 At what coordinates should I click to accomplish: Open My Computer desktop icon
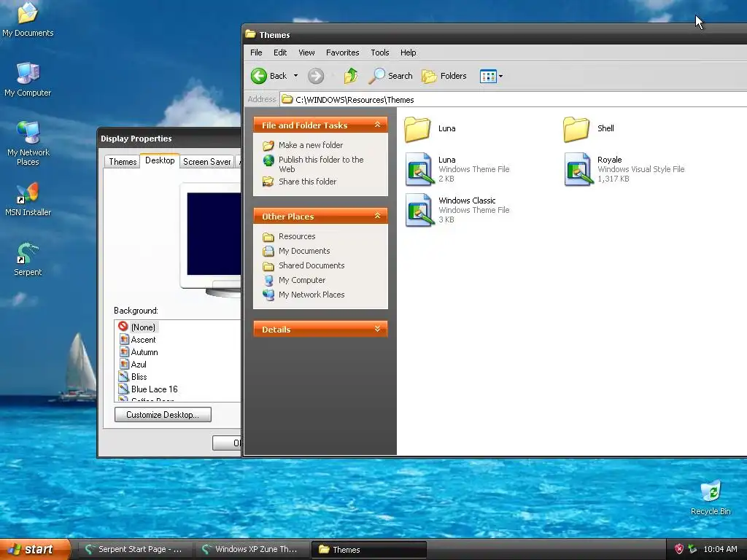coord(28,79)
